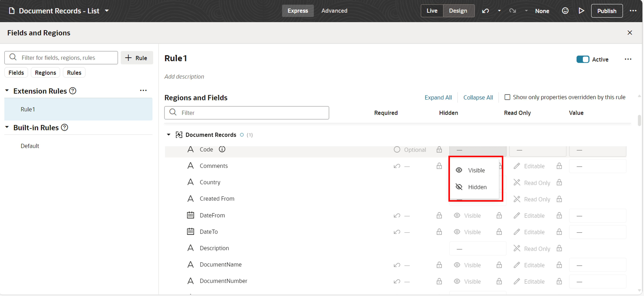Viewport: 644px width, 296px height.
Task: Click the Built-in Rules help icon
Action: tap(64, 128)
